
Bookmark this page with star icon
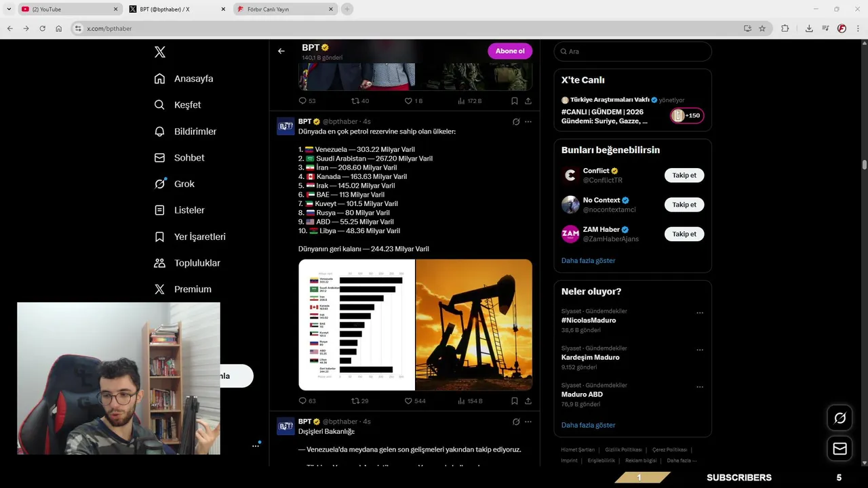coord(762,28)
